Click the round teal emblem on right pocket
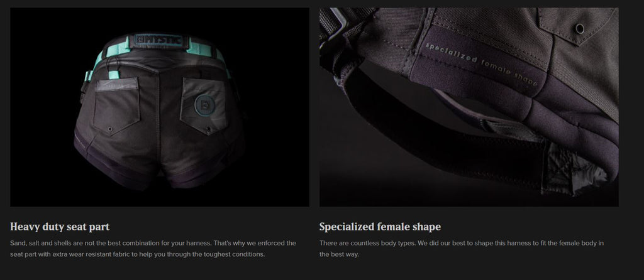This screenshot has width=644, height=280. [x=203, y=105]
